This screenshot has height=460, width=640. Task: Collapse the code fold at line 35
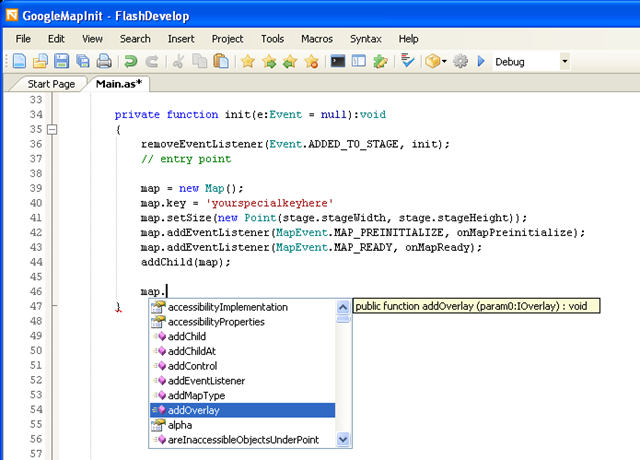(52, 129)
